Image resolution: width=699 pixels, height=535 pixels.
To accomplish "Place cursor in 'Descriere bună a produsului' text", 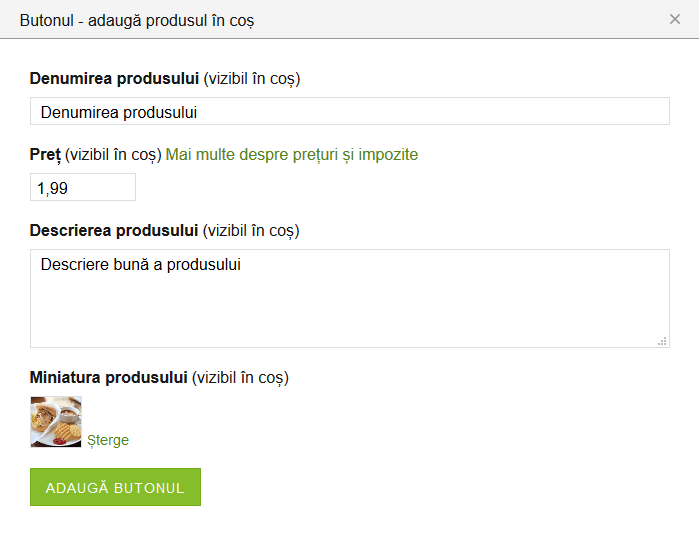I will (141, 265).
